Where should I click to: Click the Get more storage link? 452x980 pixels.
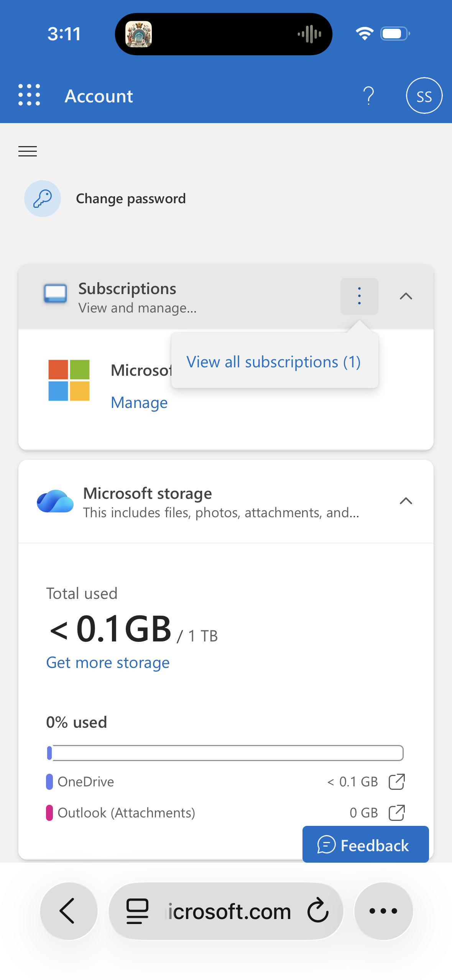pyautogui.click(x=108, y=663)
